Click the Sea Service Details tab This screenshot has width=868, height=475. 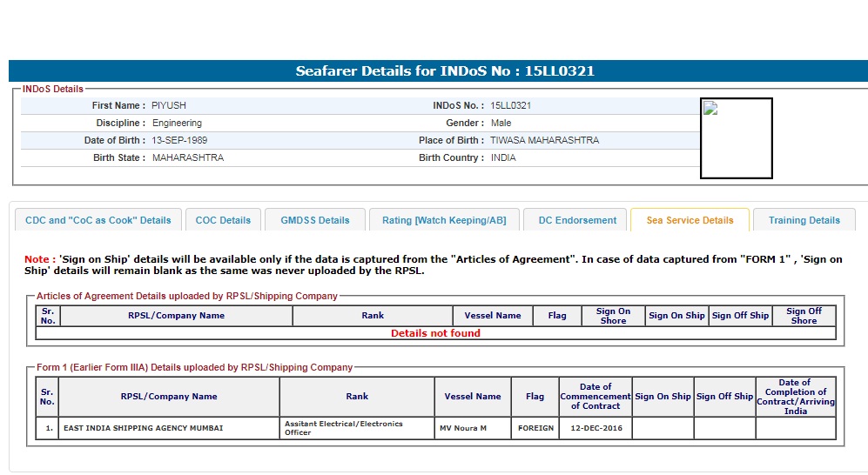[690, 220]
